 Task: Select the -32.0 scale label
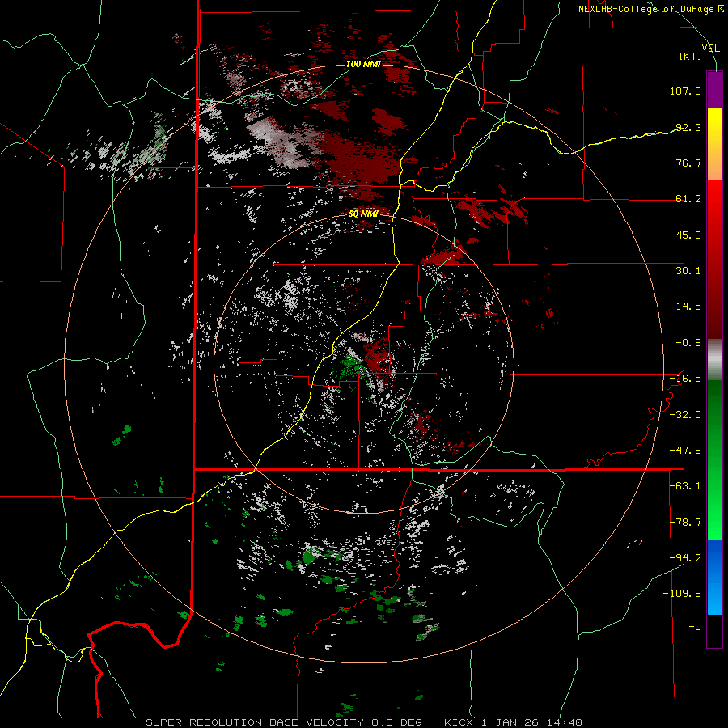(685, 415)
